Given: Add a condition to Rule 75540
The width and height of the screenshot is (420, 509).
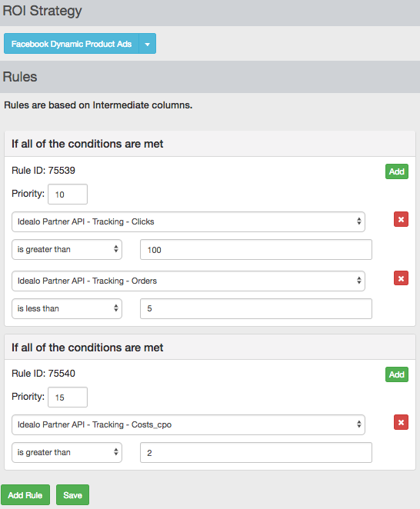Looking at the screenshot, I should tap(397, 374).
